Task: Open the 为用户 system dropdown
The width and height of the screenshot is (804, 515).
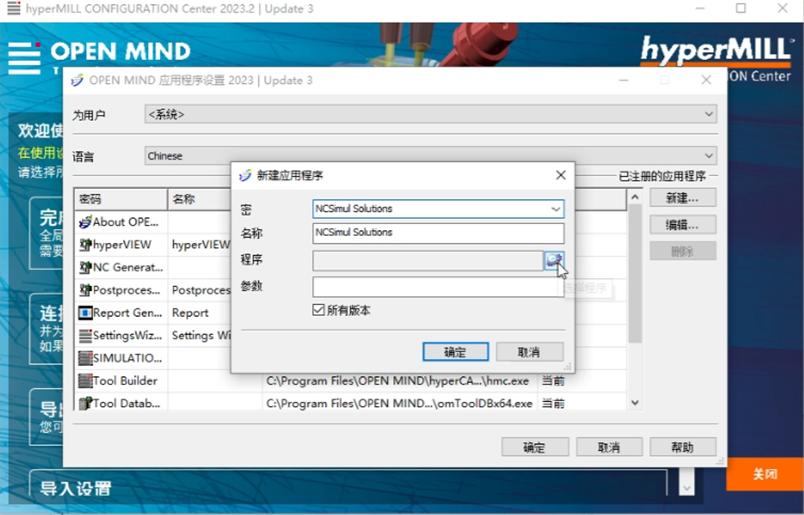Action: tap(430, 114)
